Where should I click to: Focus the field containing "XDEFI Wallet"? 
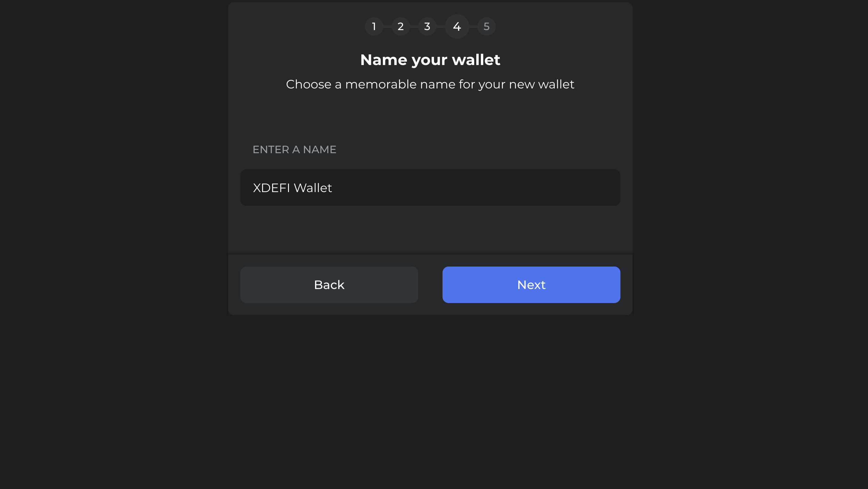pyautogui.click(x=430, y=188)
